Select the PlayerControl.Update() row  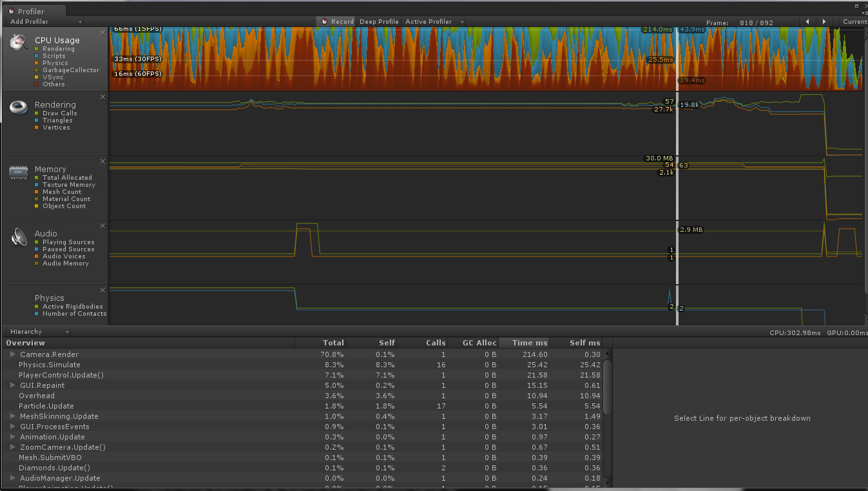click(303, 375)
